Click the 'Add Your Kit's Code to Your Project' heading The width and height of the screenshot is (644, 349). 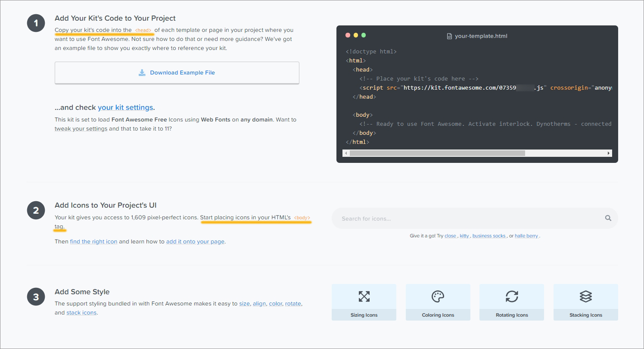(115, 19)
